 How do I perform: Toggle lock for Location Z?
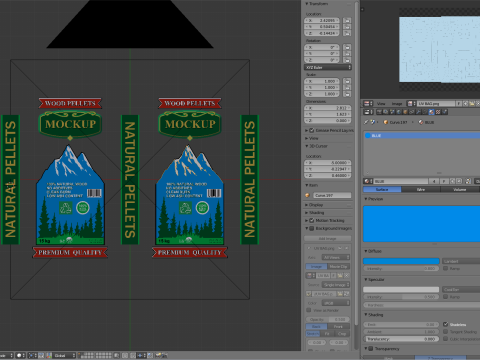(347, 33)
